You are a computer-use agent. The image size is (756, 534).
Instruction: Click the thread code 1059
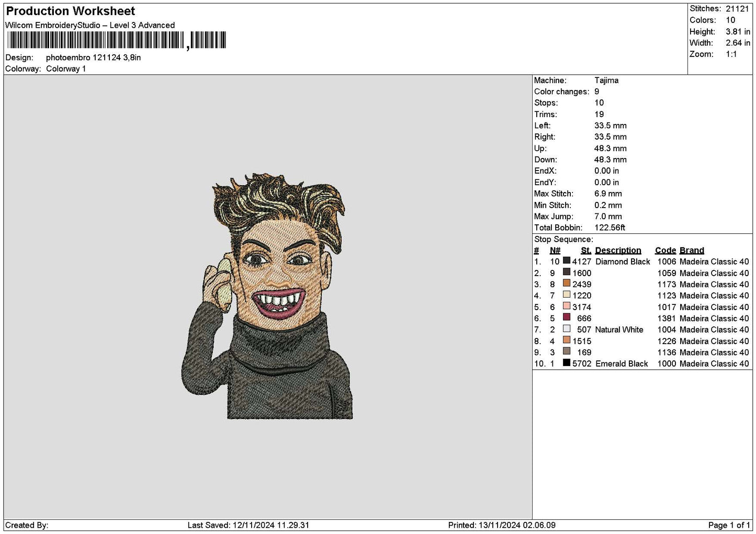[x=667, y=273]
